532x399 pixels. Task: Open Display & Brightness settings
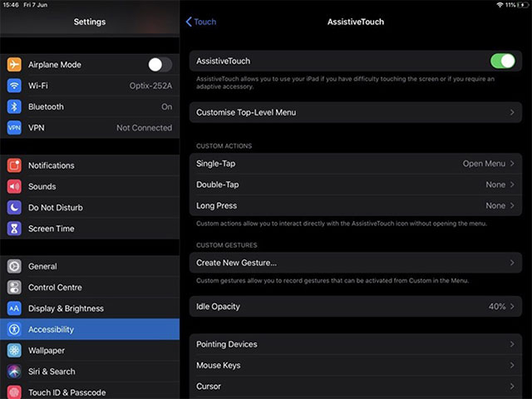[x=90, y=308]
